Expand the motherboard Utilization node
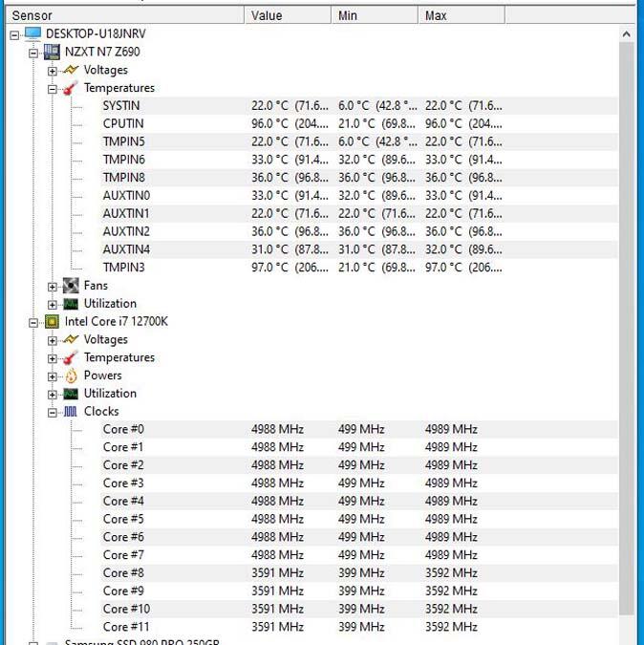Image resolution: width=644 pixels, height=645 pixels. 53,305
